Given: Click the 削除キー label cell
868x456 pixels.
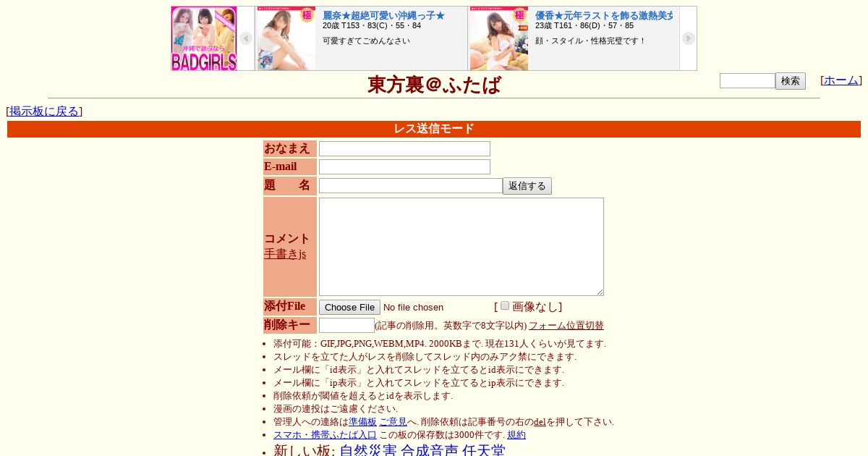Looking at the screenshot, I should click(x=290, y=325).
